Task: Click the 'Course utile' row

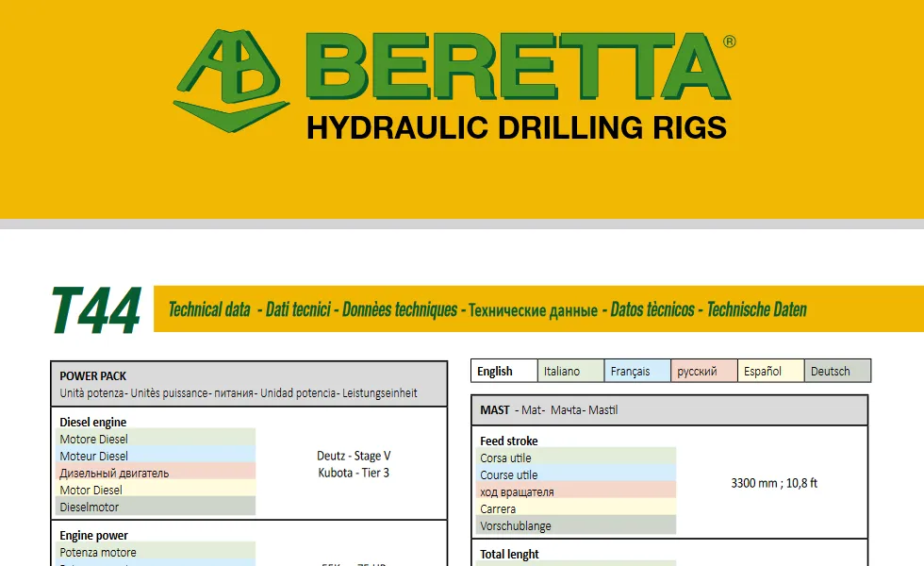Action: (x=576, y=475)
